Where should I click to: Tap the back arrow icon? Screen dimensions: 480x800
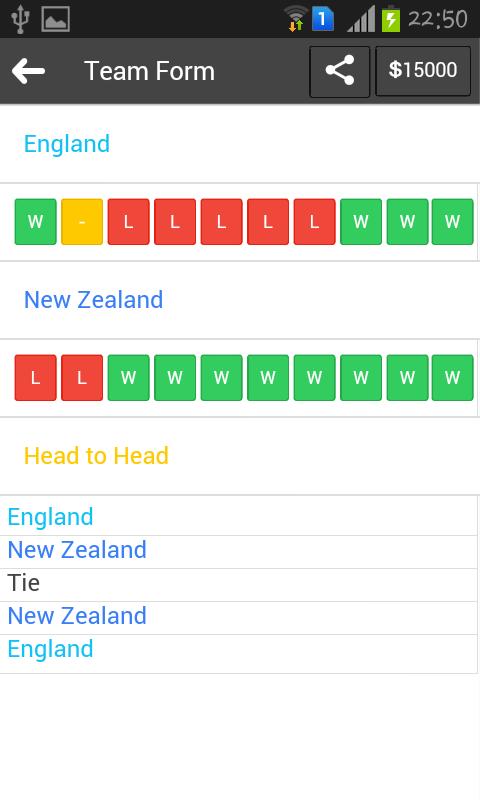[29, 70]
